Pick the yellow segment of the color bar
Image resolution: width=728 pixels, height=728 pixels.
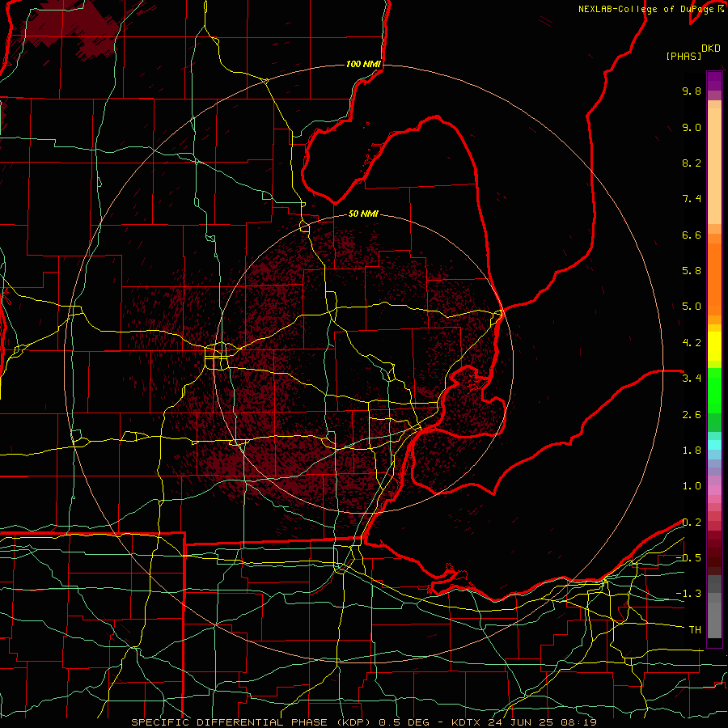click(x=714, y=346)
